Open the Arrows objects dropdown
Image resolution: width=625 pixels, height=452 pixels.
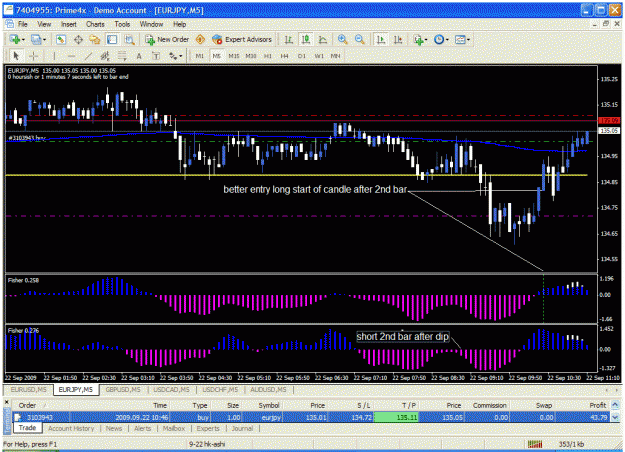coord(175,56)
